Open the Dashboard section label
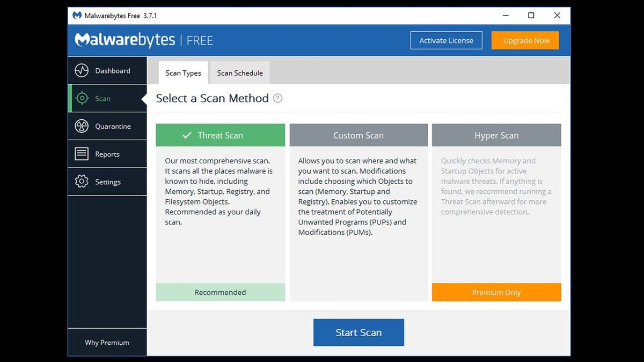644x362 pixels. [113, 70]
